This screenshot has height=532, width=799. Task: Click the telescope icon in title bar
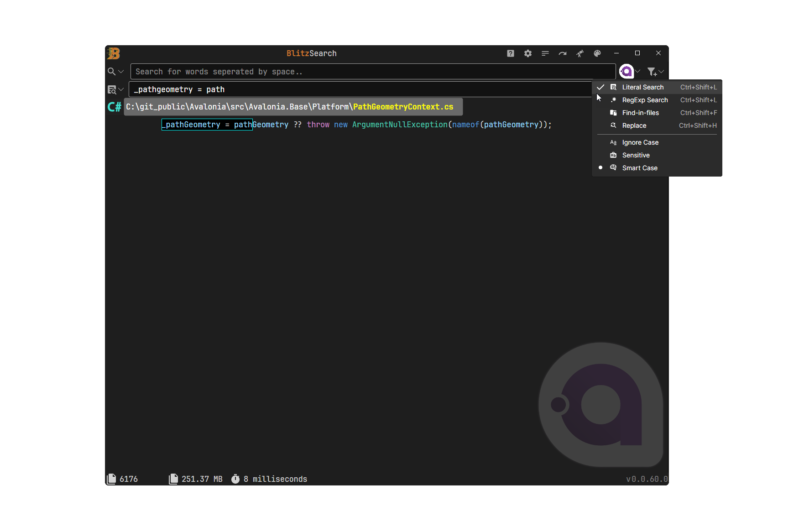coord(580,53)
